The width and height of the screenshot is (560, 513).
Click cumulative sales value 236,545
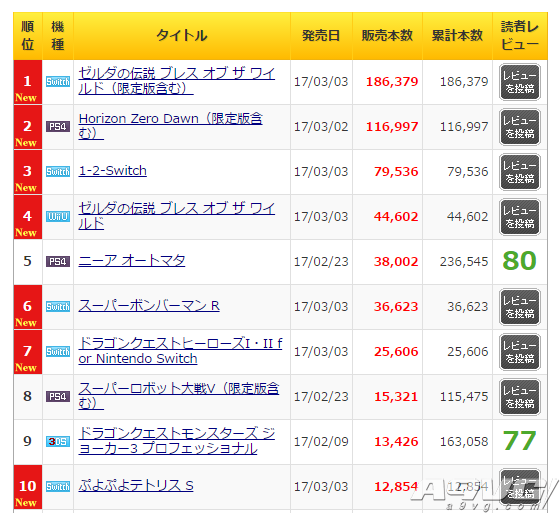[464, 262]
